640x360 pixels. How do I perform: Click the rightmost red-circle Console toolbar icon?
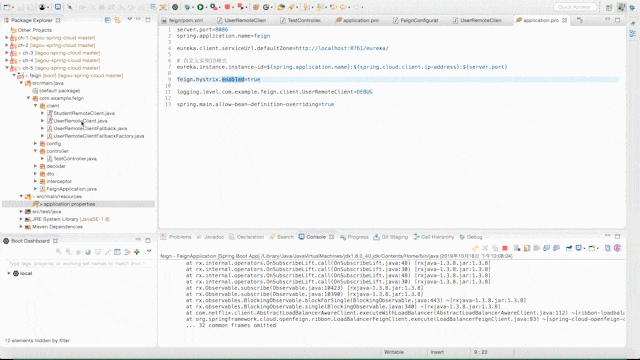click(x=618, y=248)
